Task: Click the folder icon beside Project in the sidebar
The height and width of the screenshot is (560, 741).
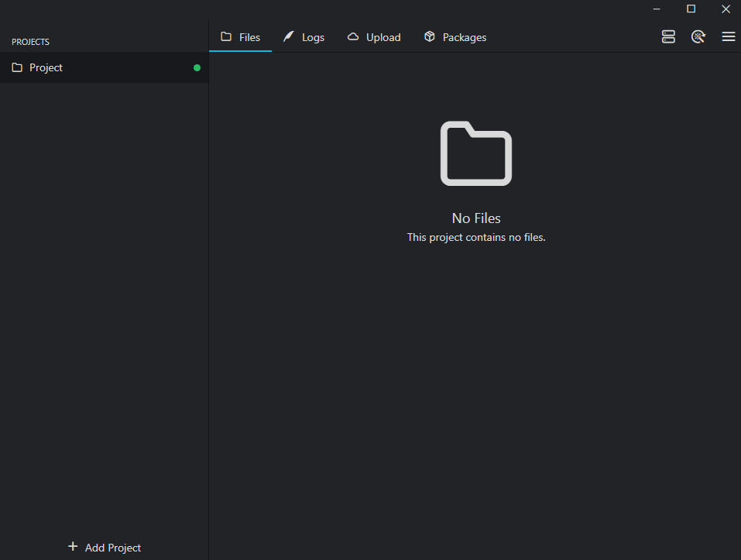Action: click(17, 68)
